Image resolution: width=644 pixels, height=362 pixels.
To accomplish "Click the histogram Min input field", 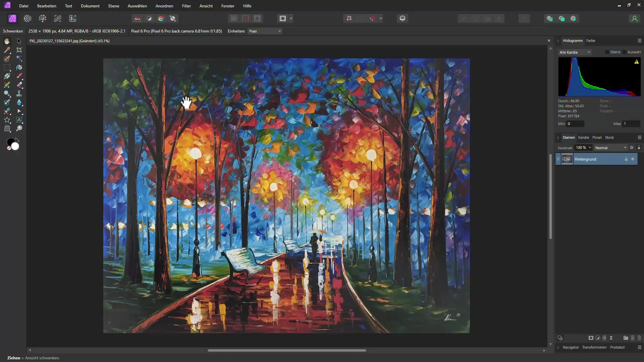I will point(575,124).
